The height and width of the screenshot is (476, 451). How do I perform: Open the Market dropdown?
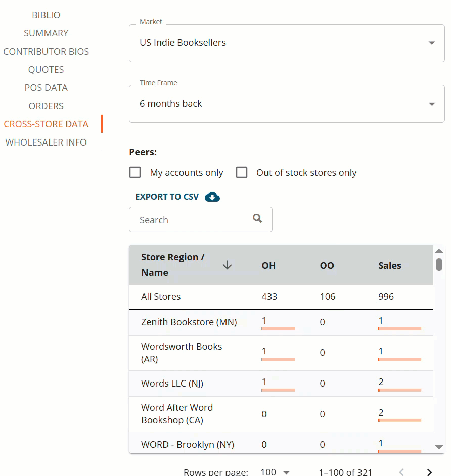click(x=287, y=43)
